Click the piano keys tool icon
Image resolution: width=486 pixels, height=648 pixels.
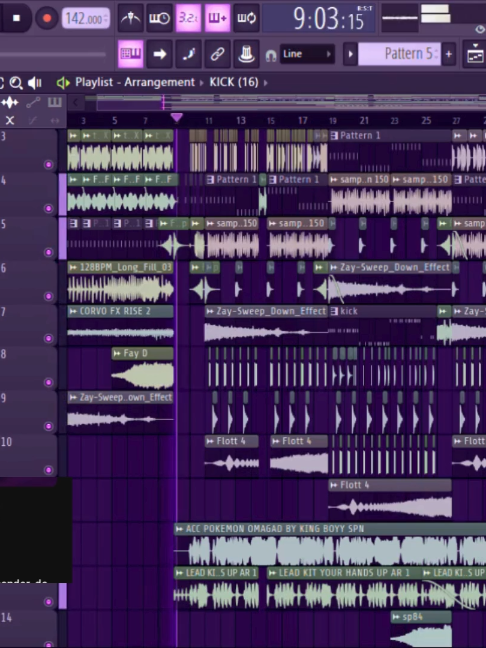tap(55, 102)
